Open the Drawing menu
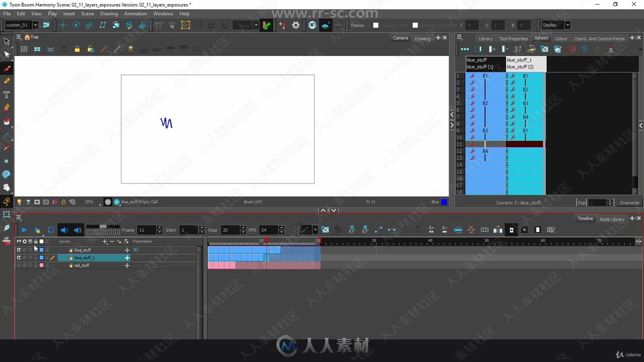The image size is (644, 362). tap(109, 14)
